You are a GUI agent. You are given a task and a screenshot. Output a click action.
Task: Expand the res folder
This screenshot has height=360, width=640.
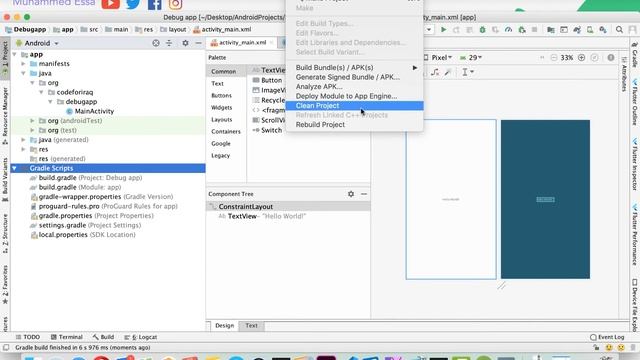tap(23, 149)
